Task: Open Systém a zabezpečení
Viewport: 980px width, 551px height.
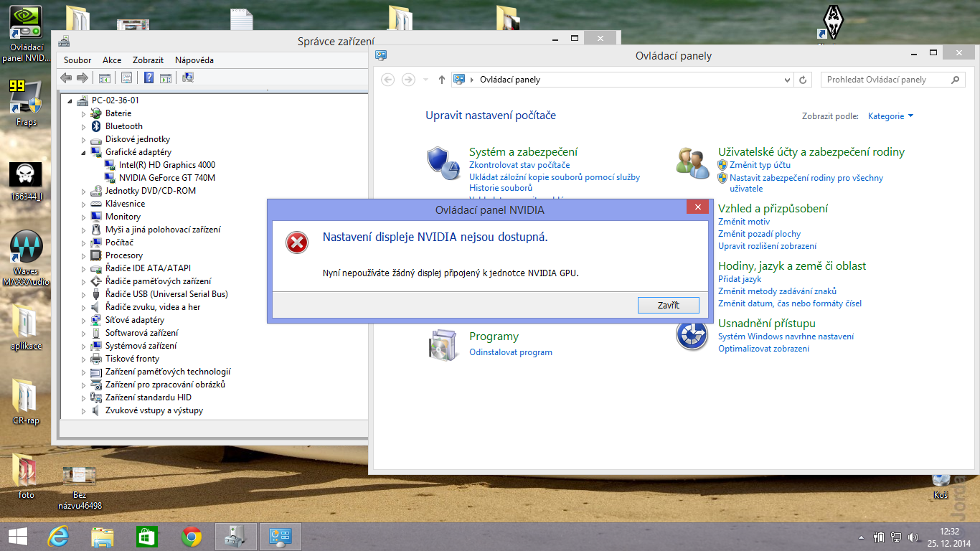Action: (x=523, y=151)
